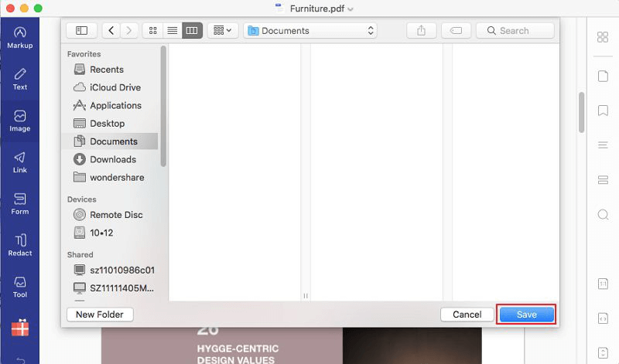Open the Redact tool
The height and width of the screenshot is (364, 619).
point(20,245)
